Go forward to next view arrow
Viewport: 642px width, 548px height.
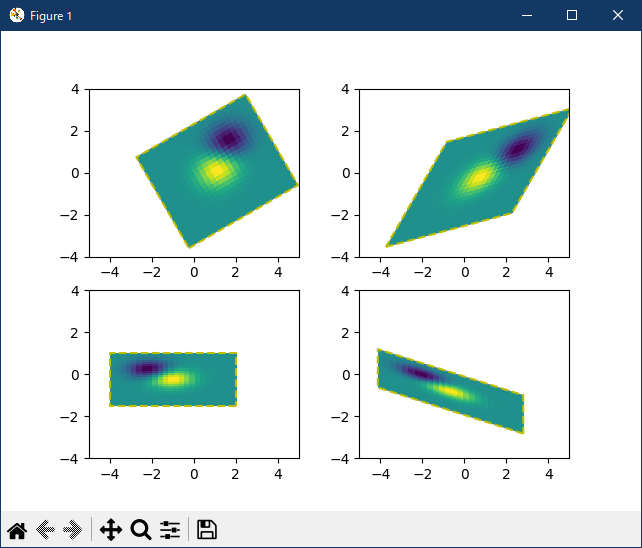coord(72,530)
